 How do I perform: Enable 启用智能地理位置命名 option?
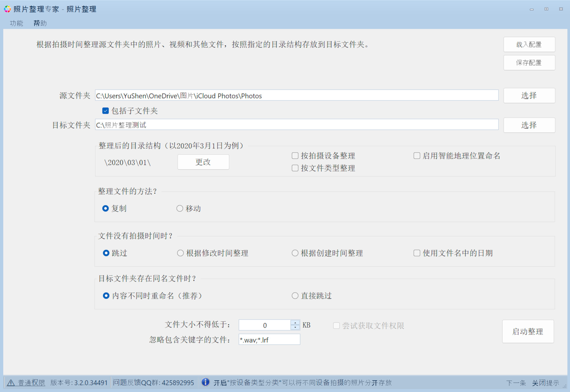(417, 155)
